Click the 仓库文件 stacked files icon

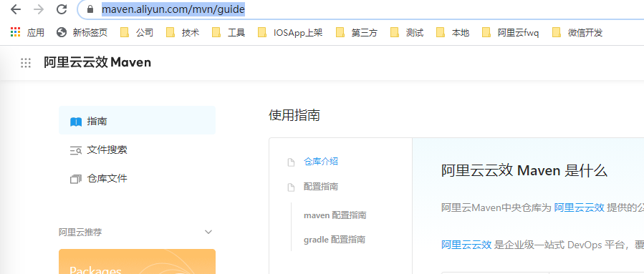click(x=76, y=180)
